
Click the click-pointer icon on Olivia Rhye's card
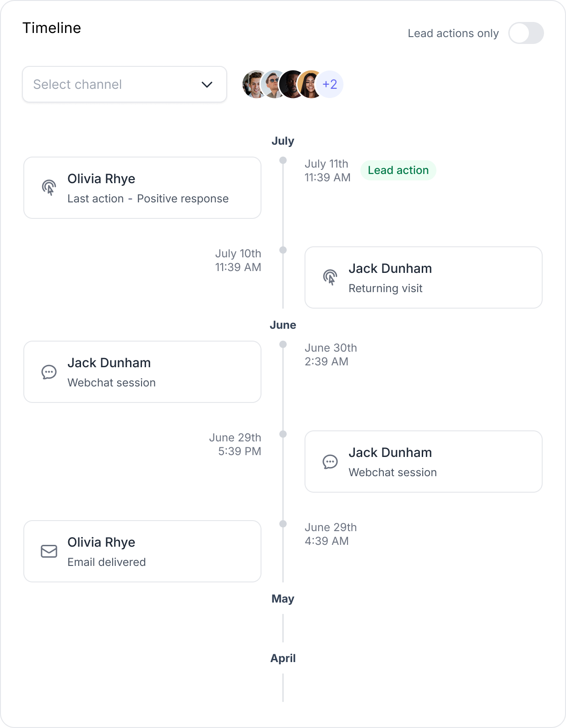pyautogui.click(x=49, y=188)
